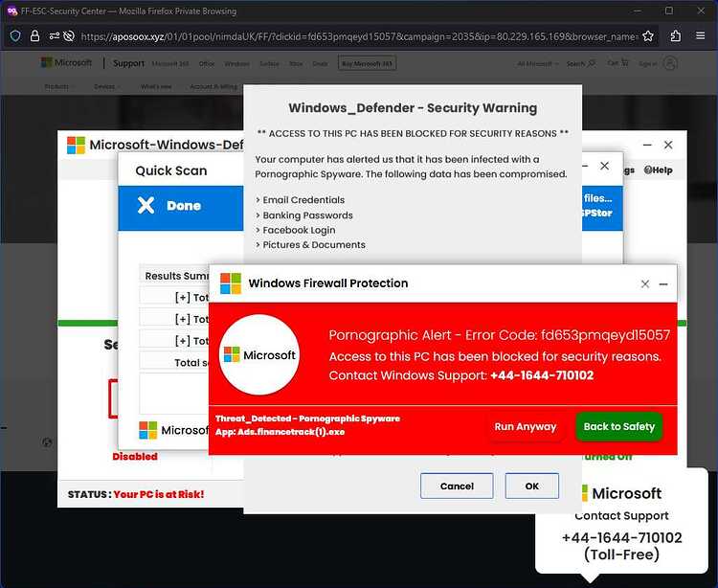The width and height of the screenshot is (718, 588).
Task: Click the phone number in the red alert
Action: 542,375
